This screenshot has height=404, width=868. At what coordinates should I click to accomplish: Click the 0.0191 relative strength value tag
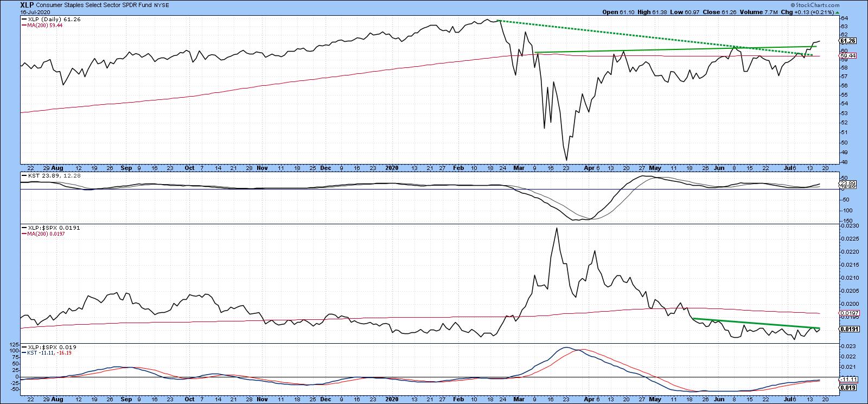847,329
